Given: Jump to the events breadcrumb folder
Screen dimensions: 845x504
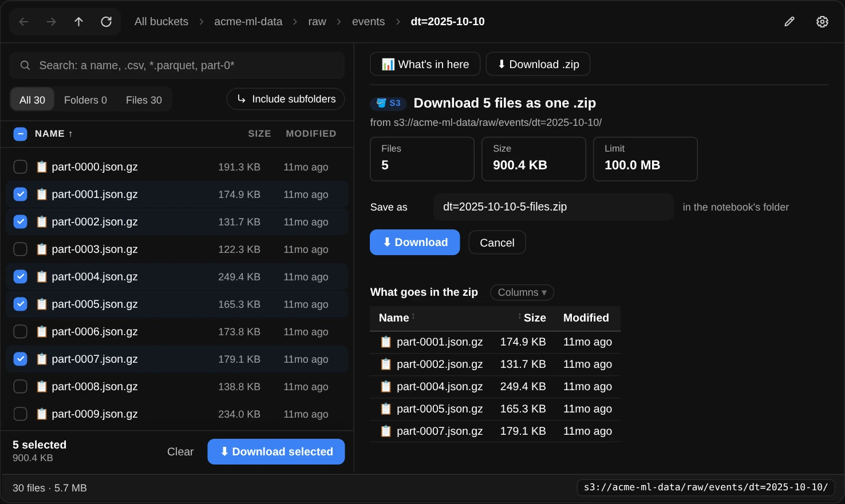Looking at the screenshot, I should pyautogui.click(x=368, y=22).
